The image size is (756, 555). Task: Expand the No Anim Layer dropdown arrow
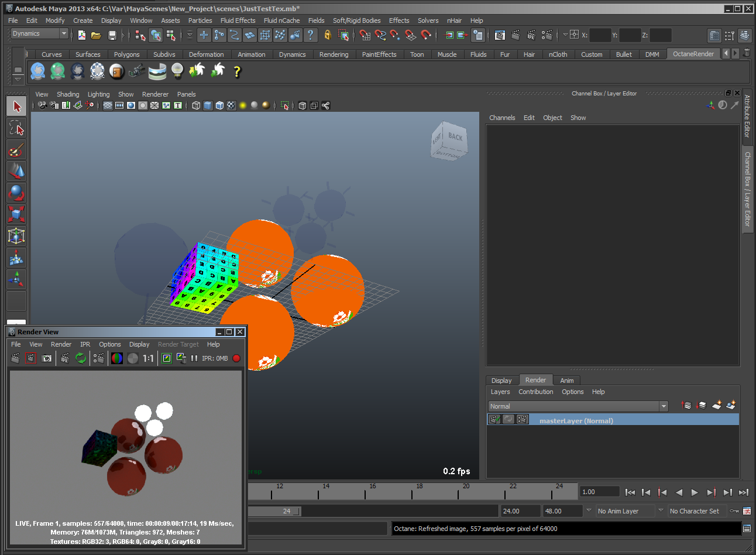coord(589,511)
